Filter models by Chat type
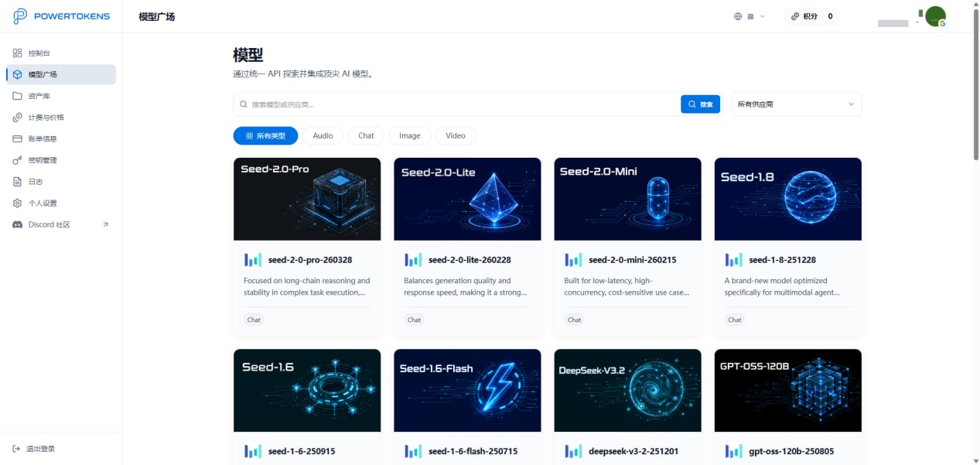Viewport: 980px width, 465px height. click(366, 135)
